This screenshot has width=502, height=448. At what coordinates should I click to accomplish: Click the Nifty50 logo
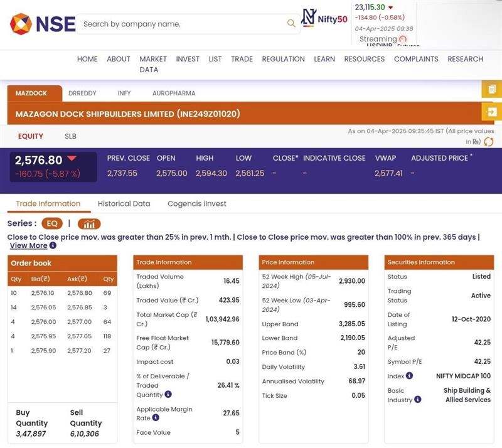pos(324,18)
